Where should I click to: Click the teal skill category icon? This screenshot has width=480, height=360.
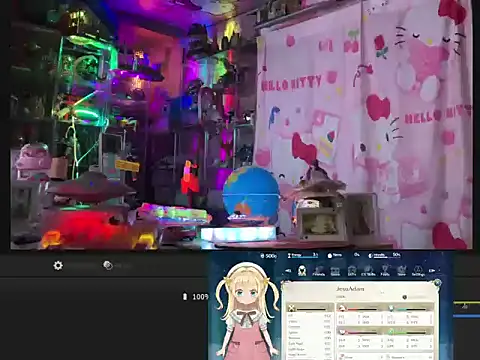pyautogui.click(x=392, y=307)
